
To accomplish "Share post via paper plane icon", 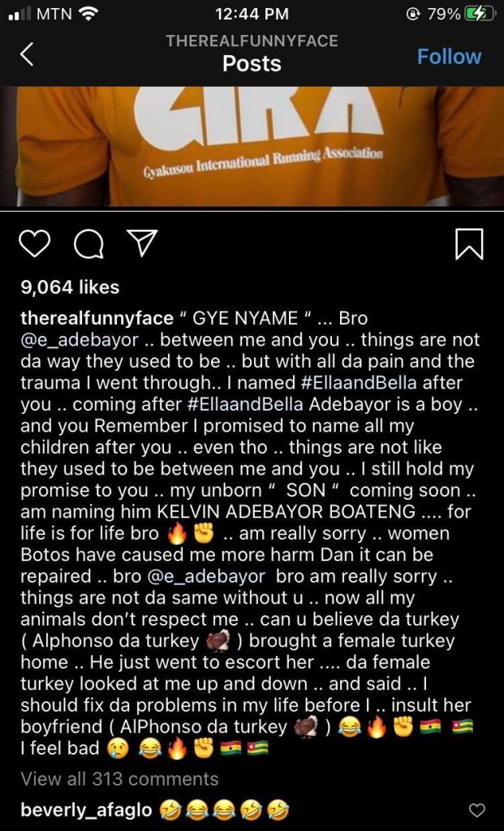I will 142,243.
